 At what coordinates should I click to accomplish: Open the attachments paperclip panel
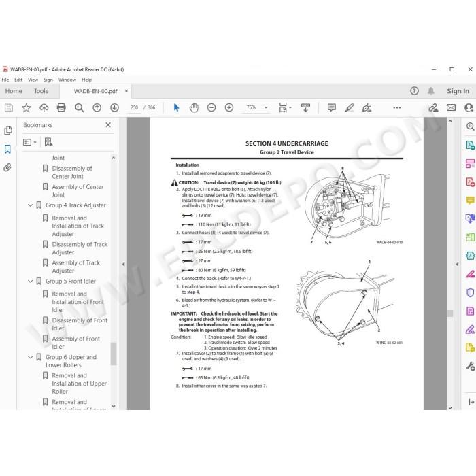click(7, 167)
